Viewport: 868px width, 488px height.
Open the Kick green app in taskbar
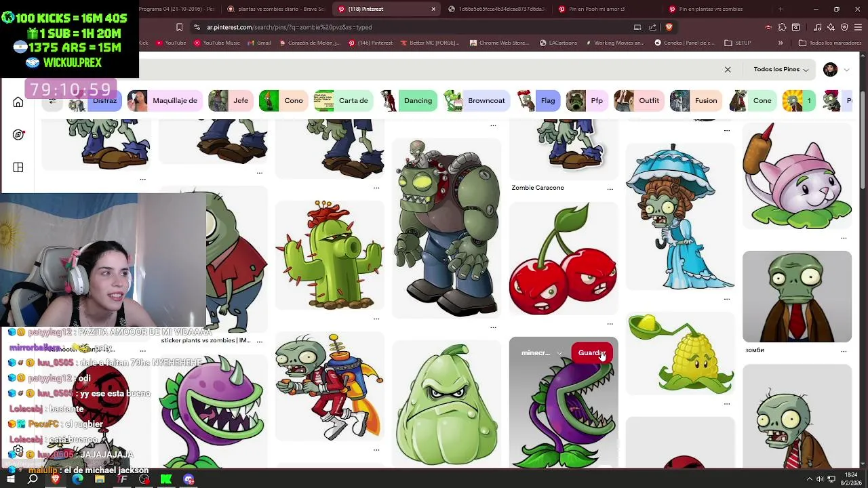coord(166,479)
